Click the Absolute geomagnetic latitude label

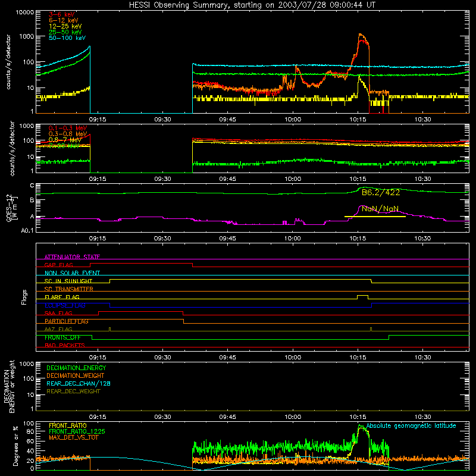pyautogui.click(x=411, y=426)
